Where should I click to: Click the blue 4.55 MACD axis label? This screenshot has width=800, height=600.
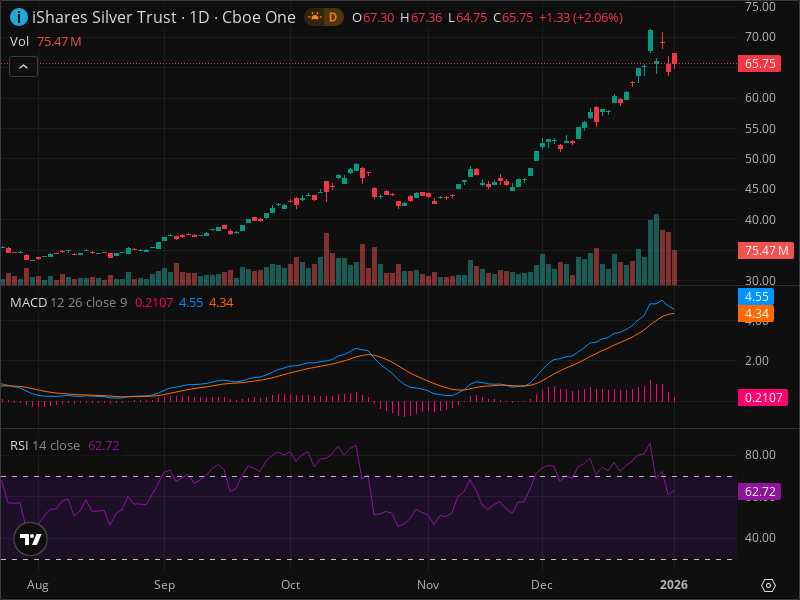756,296
